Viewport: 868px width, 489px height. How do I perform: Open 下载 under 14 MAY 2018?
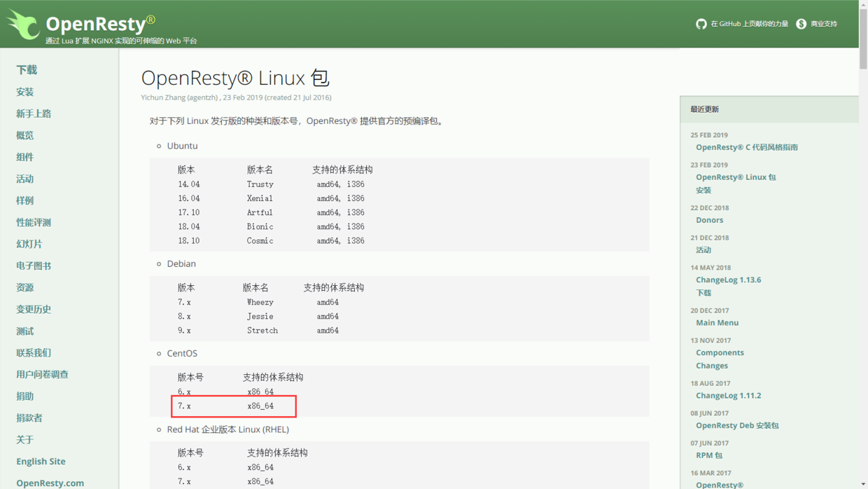pos(703,293)
